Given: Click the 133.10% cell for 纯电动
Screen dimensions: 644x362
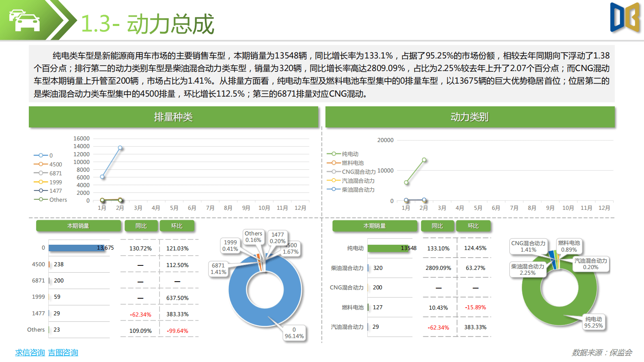Looking at the screenshot, I should point(438,248).
